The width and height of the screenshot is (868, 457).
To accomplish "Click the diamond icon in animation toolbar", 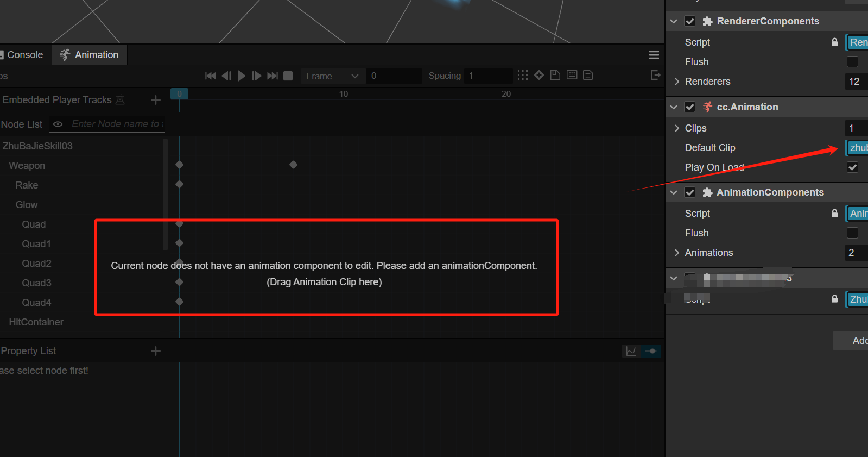I will (x=539, y=75).
